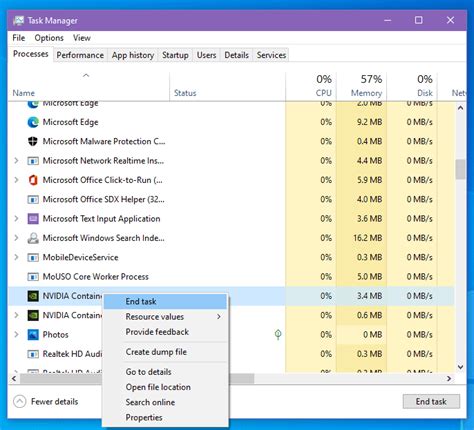Viewport: 474px width, 430px height.
Task: Click the Realtek HD Audio icon
Action: coord(33,354)
